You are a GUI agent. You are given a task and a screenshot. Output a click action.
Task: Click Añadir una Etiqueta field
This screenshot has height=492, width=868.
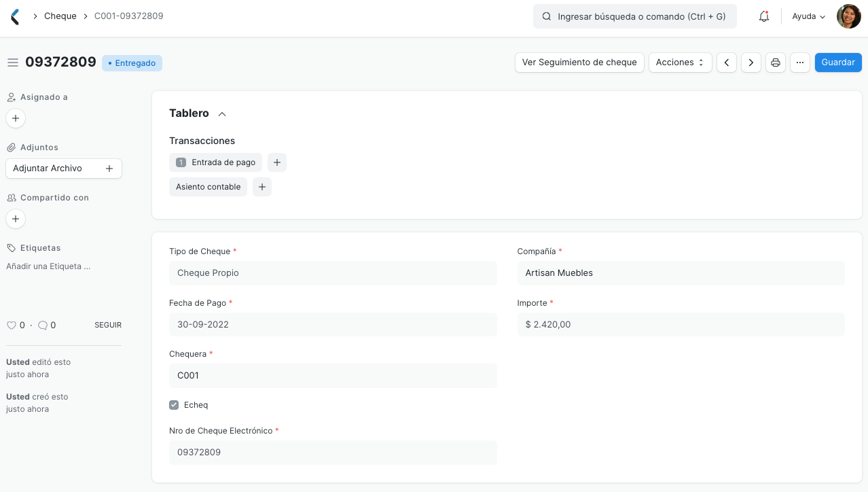point(48,266)
